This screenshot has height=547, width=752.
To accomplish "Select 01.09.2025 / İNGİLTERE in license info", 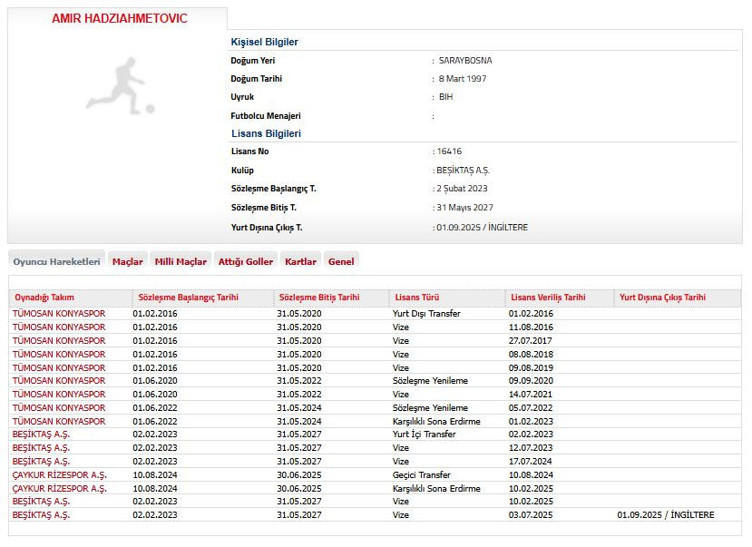I will (482, 228).
